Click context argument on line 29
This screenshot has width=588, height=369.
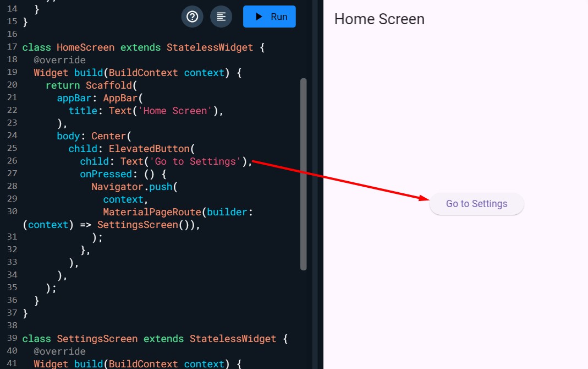click(123, 199)
